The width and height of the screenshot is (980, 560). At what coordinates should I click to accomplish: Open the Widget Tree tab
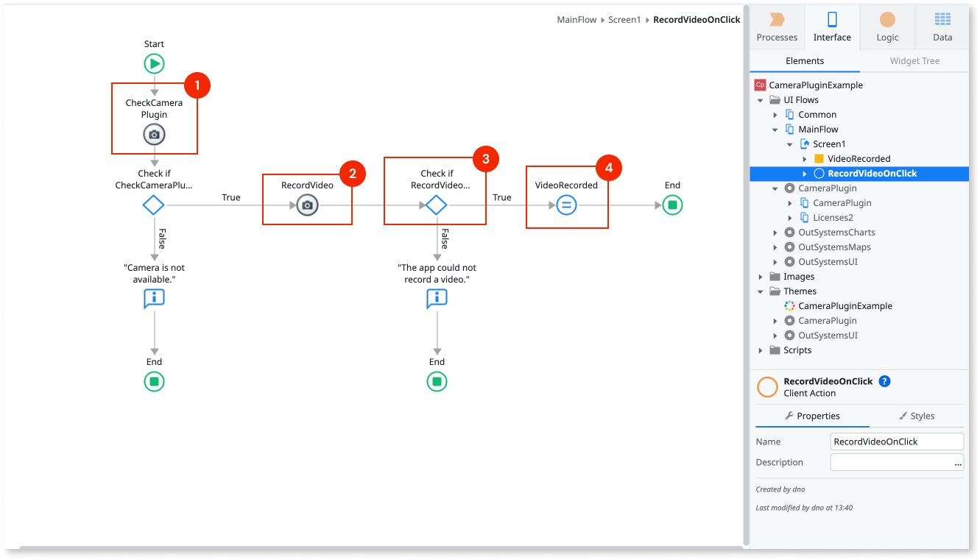(914, 61)
